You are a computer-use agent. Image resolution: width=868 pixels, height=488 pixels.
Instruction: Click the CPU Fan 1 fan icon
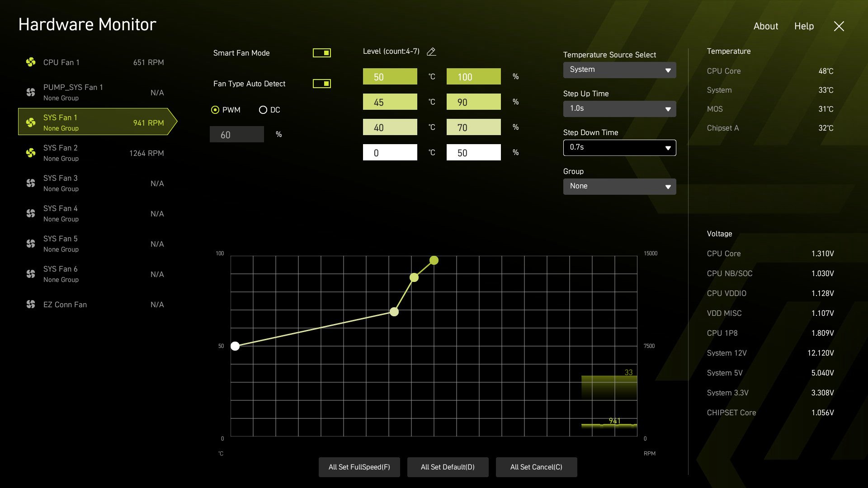(31, 62)
